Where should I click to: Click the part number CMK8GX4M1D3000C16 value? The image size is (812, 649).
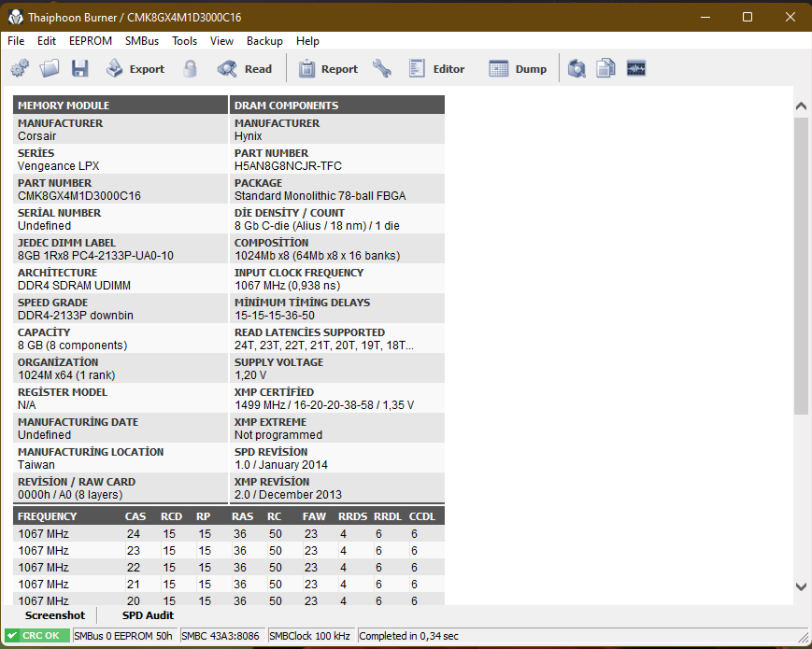79,195
